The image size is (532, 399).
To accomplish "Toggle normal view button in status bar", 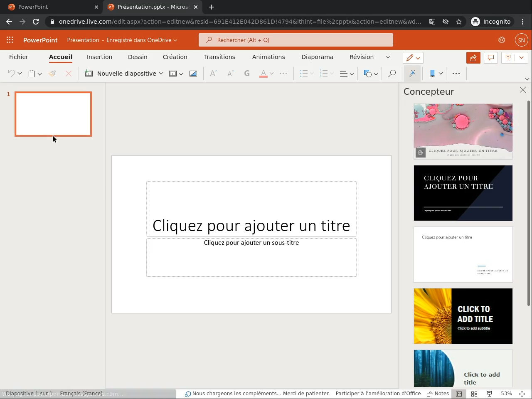I will coord(459,394).
